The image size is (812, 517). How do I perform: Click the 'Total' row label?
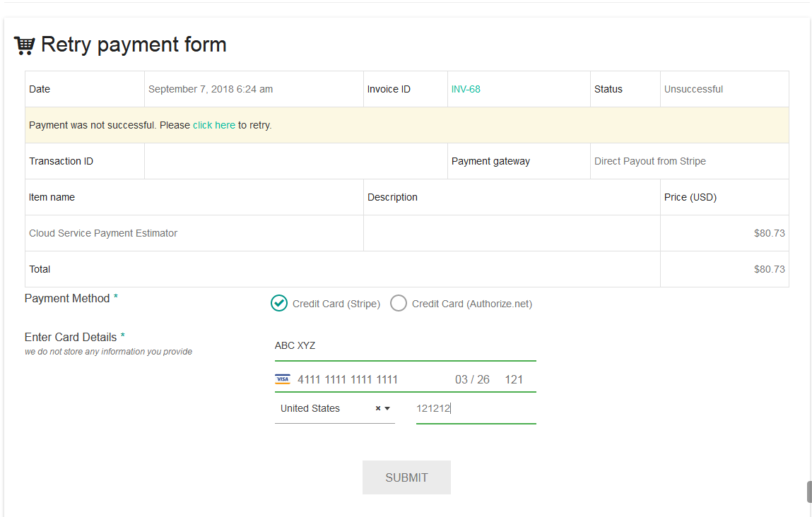click(x=40, y=269)
